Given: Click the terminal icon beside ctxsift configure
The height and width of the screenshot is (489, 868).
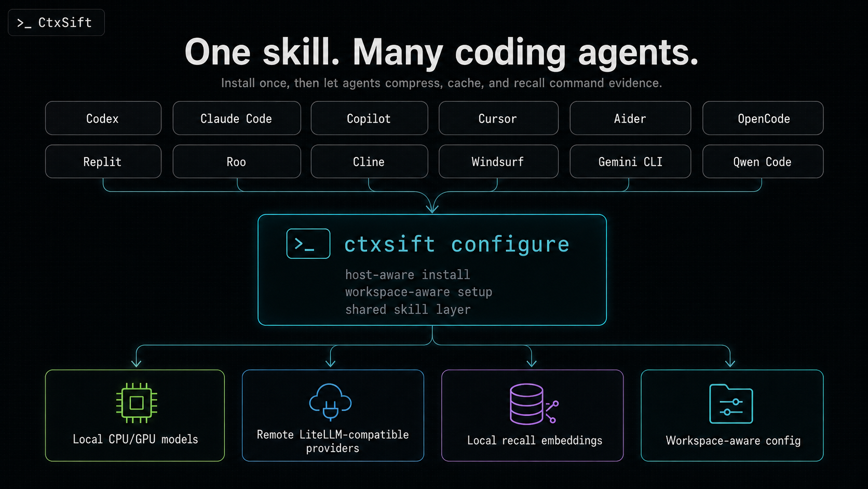Looking at the screenshot, I should [308, 244].
